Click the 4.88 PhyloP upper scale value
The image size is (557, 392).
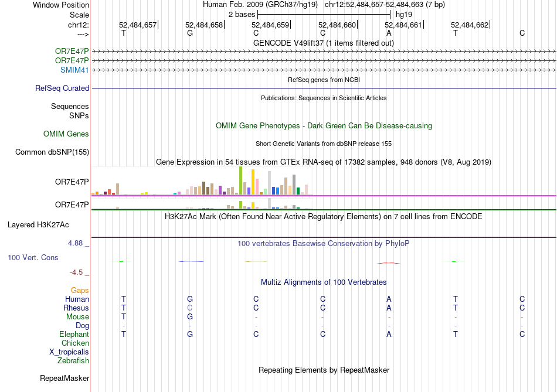pyautogui.click(x=75, y=243)
